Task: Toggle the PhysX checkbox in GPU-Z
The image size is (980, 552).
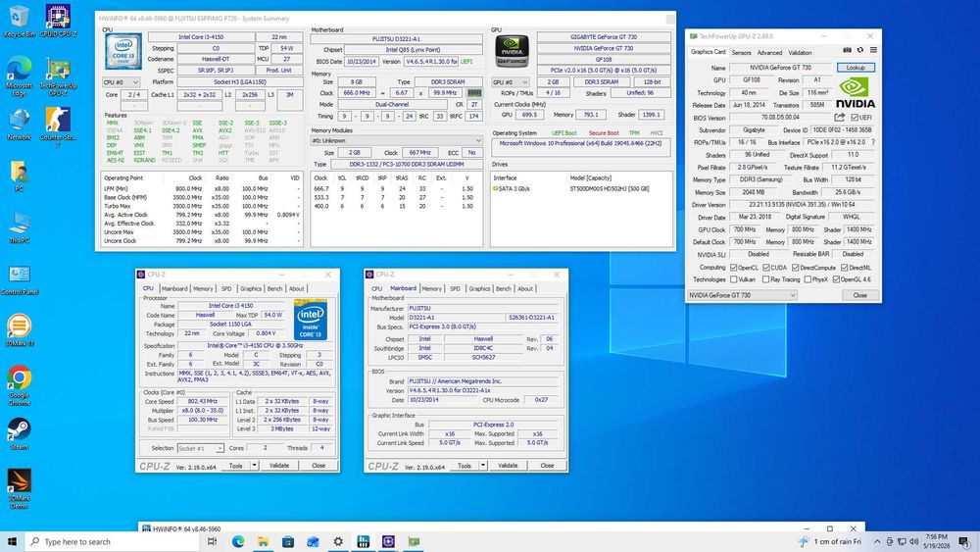Action: coord(808,279)
